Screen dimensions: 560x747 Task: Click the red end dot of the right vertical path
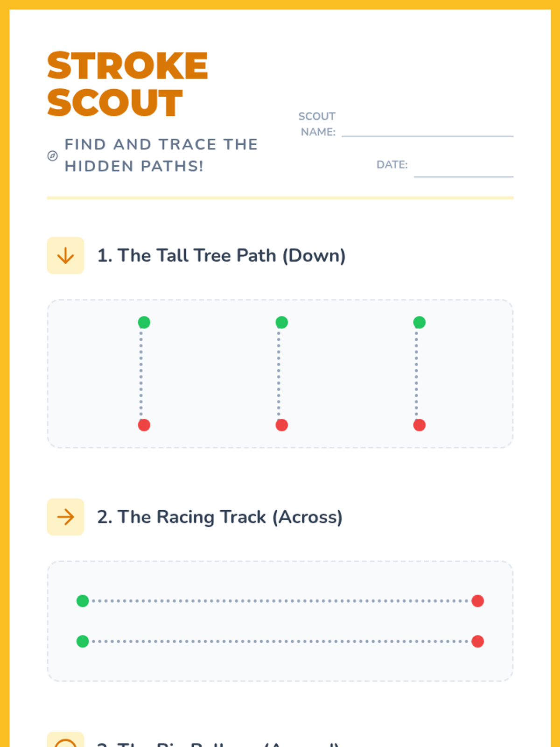click(420, 425)
